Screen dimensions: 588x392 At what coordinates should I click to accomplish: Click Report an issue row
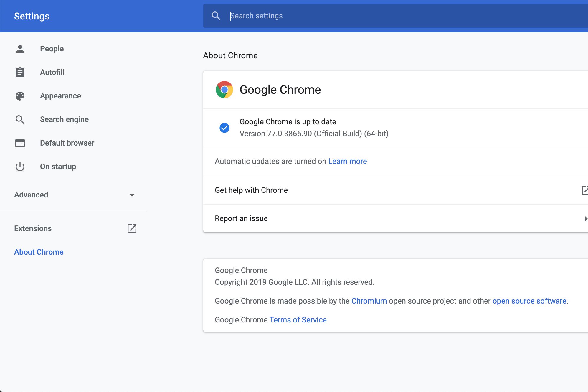click(x=396, y=218)
